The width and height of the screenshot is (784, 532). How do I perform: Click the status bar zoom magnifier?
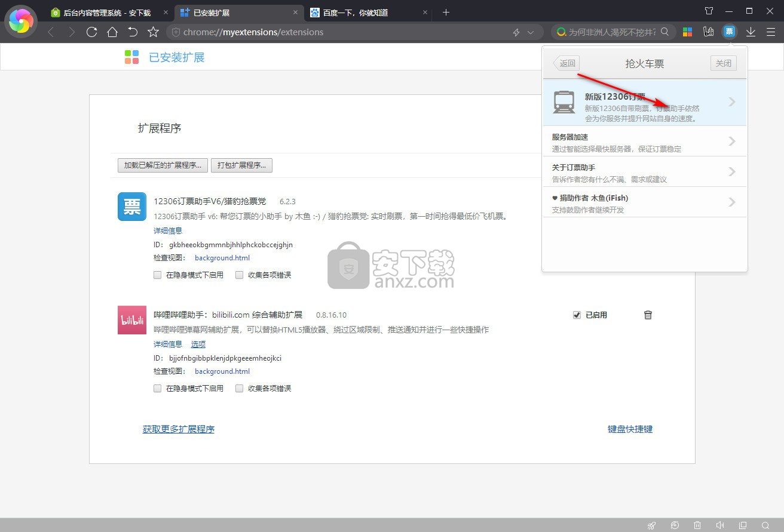click(x=765, y=525)
